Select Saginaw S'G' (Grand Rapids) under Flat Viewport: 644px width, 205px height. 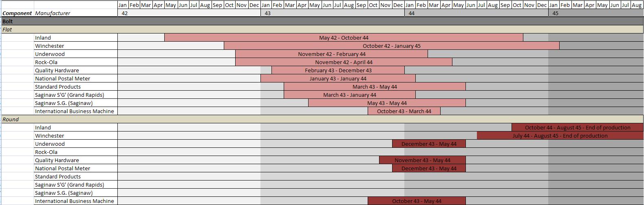click(76, 95)
